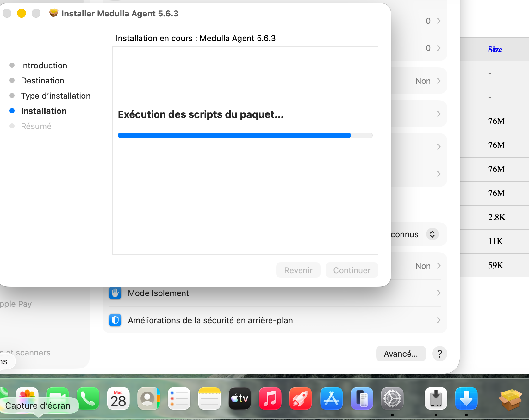Click the security improvements shield icon
The width and height of the screenshot is (529, 420).
[115, 320]
